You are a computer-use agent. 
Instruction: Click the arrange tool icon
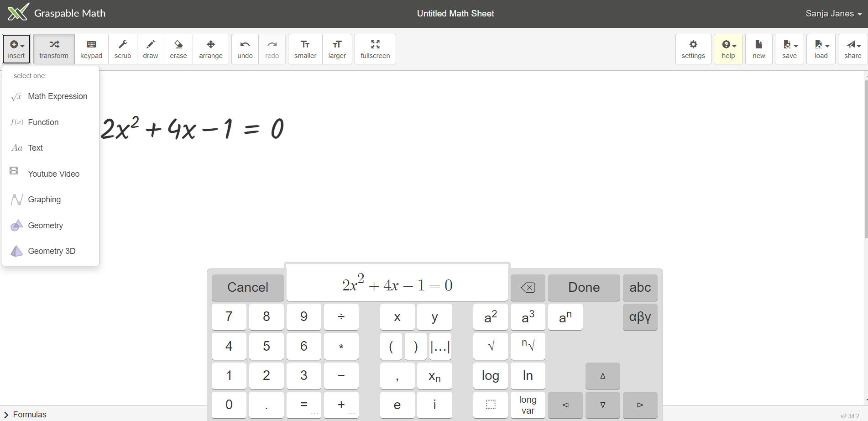pyautogui.click(x=210, y=49)
